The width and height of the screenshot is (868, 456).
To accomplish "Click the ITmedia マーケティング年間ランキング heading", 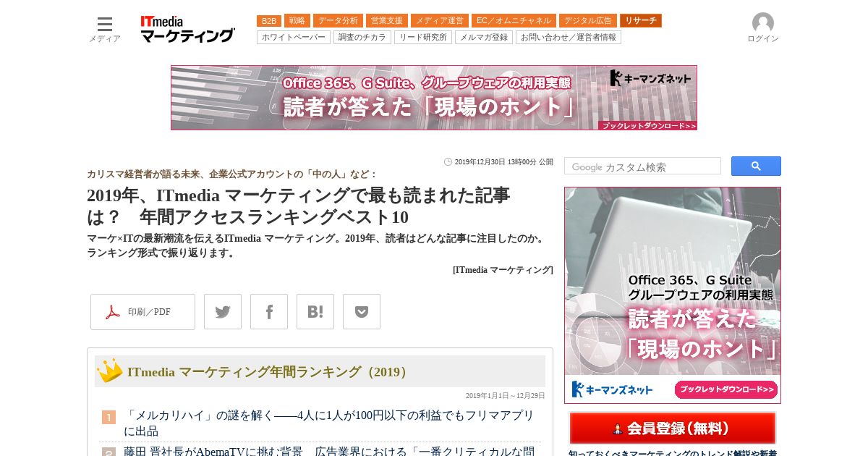I will [269, 372].
